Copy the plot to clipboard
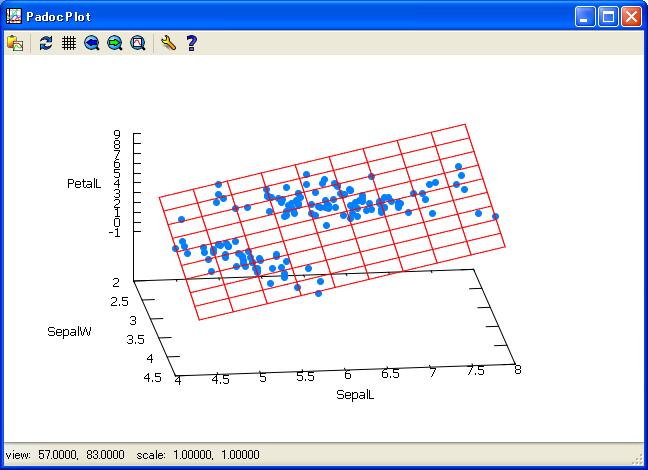648x470 pixels. click(15, 43)
